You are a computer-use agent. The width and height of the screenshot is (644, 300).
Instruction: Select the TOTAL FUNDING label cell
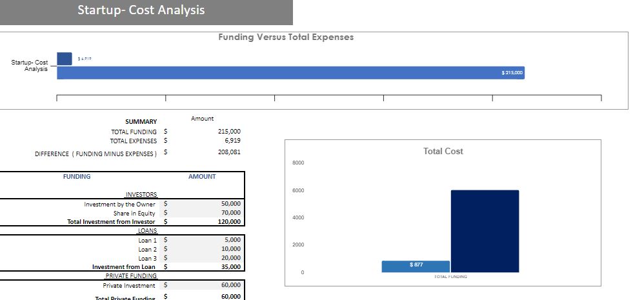(134, 132)
